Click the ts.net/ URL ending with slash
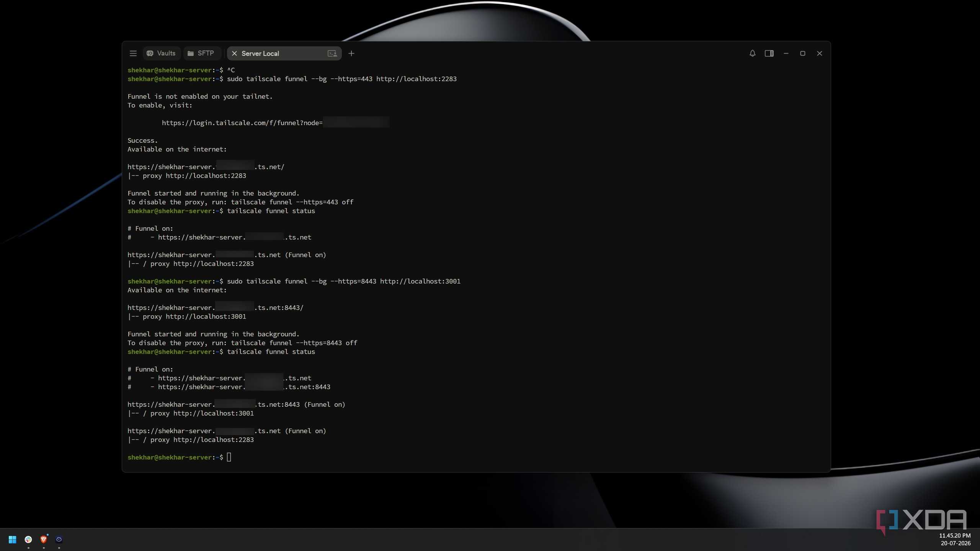This screenshot has width=980, height=551. (x=206, y=167)
